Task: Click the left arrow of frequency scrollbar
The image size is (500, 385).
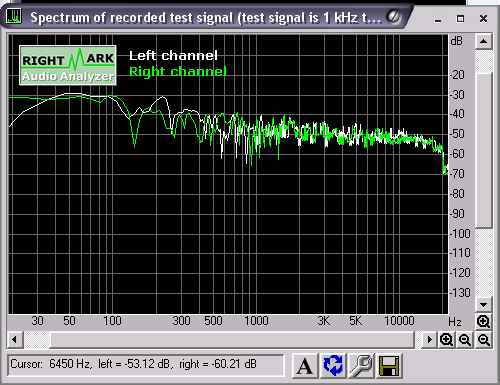Action: point(14,340)
